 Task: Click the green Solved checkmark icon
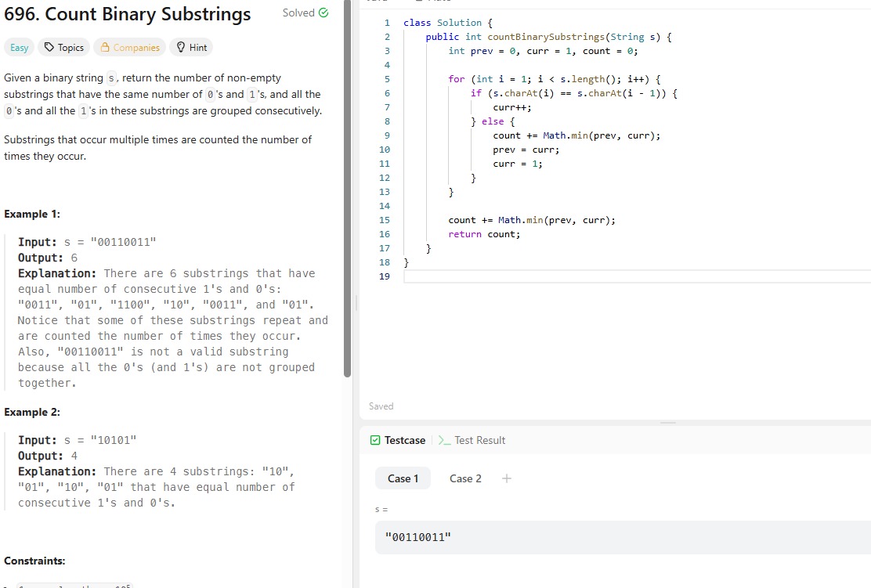(323, 13)
